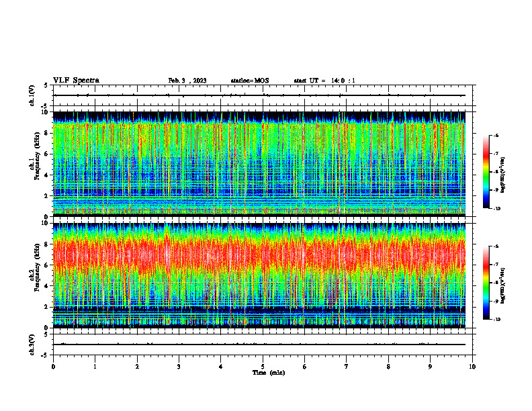Click the ch.3 voltage waveform trace
This screenshot has width=532, height=411.
[x=259, y=345]
